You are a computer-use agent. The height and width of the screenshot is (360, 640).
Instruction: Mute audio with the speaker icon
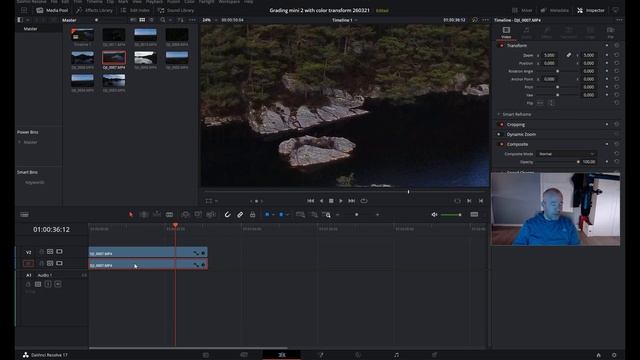coord(434,215)
